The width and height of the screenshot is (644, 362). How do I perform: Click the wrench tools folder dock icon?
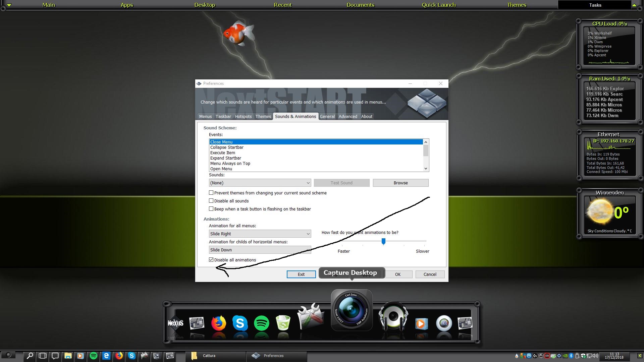pos(311,317)
